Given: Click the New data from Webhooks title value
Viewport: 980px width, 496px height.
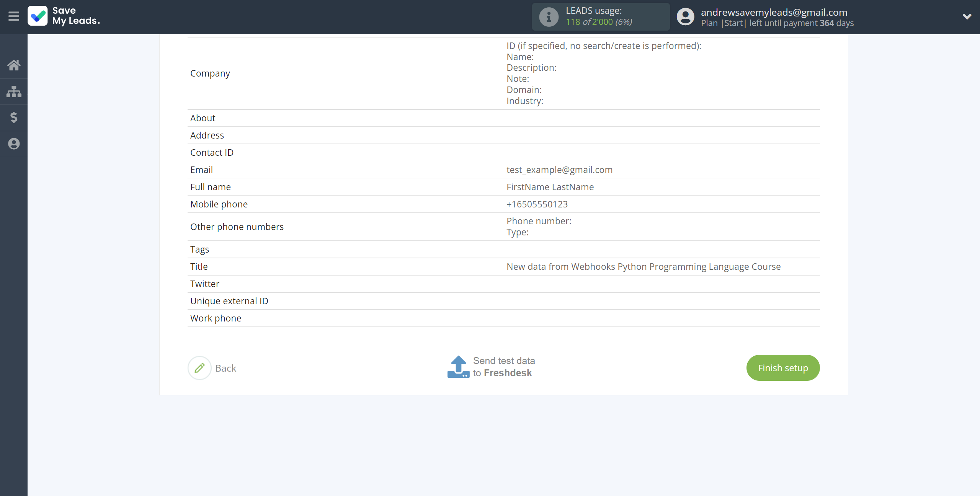Looking at the screenshot, I should pyautogui.click(x=644, y=267).
